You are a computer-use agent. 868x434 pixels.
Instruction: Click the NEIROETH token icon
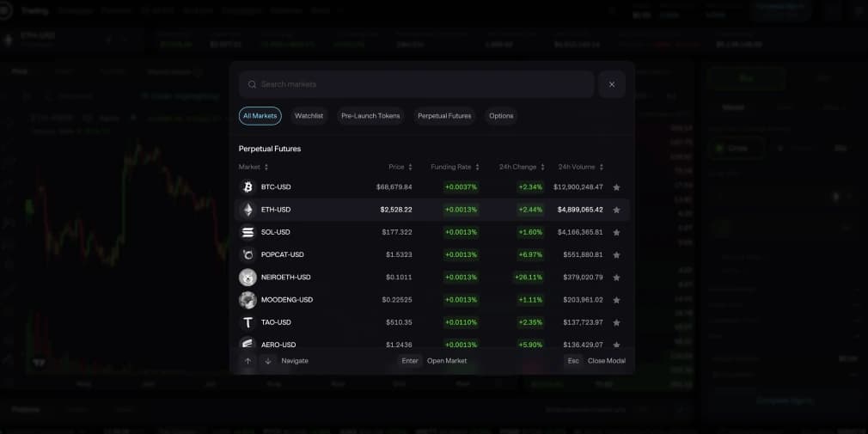[248, 278]
